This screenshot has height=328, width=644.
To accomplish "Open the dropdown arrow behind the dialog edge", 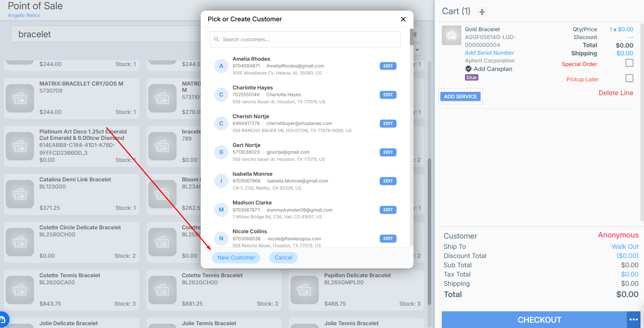I will click(x=417, y=50).
